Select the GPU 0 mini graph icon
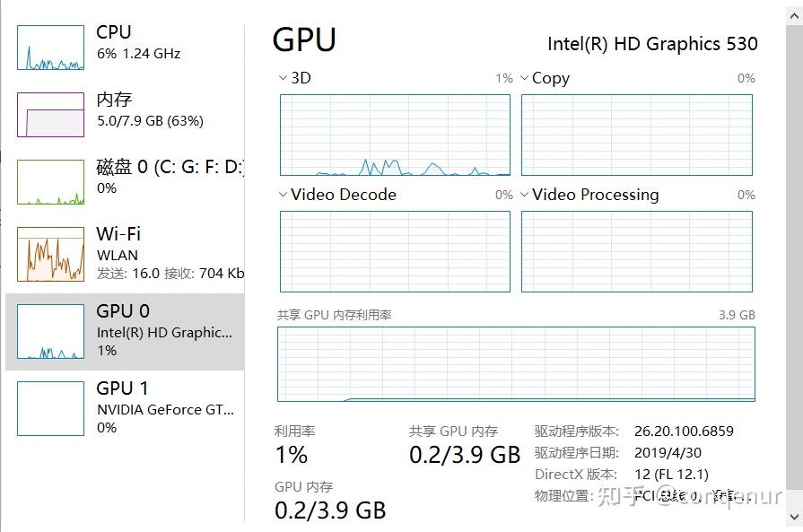Image resolution: width=803 pixels, height=532 pixels. click(x=49, y=329)
